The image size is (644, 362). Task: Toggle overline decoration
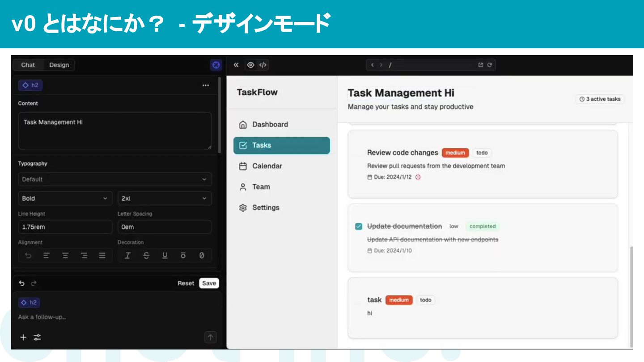click(183, 256)
